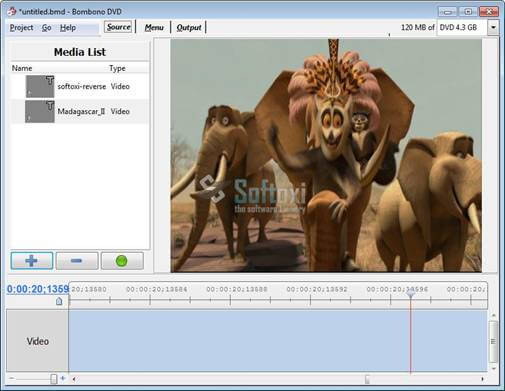This screenshot has width=505, height=391.
Task: Click the timeline scroll right arrow
Action: pos(482,379)
